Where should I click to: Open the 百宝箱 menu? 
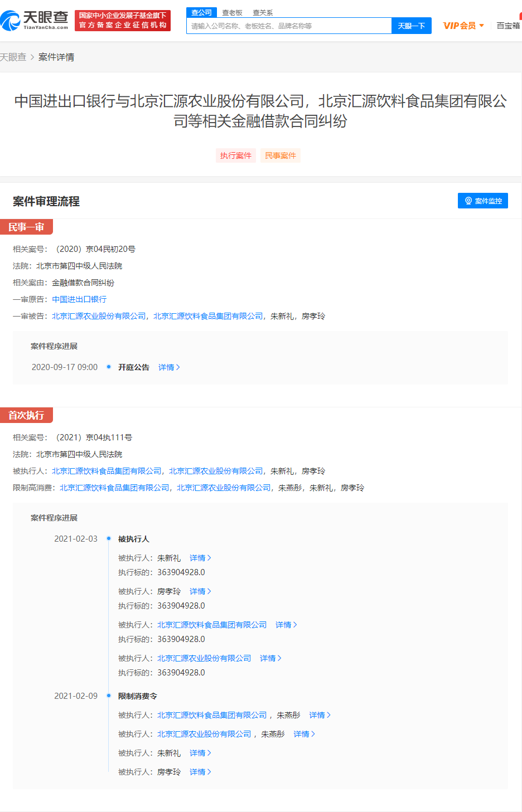(x=509, y=26)
